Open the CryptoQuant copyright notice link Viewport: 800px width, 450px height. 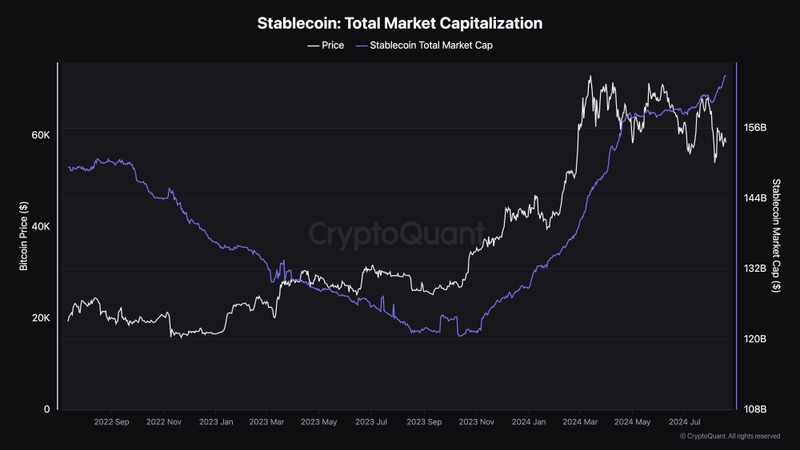point(730,436)
